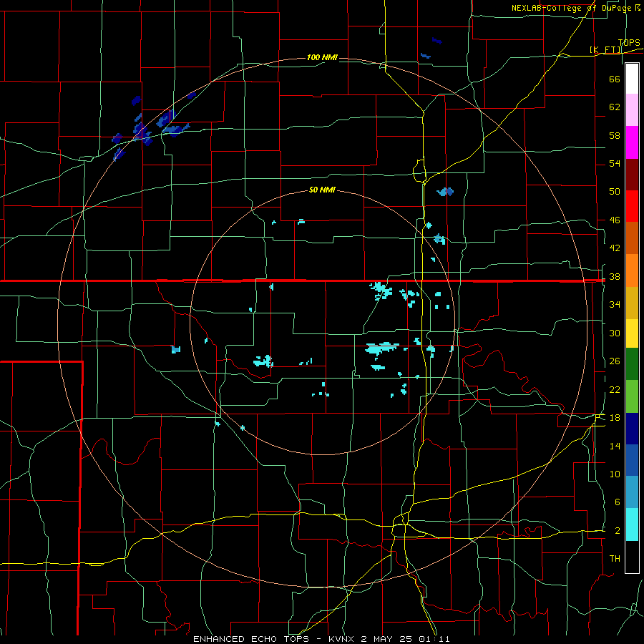The image size is (644, 644).
Task: Pick the 50 value on the legend scale
Action: point(615,191)
